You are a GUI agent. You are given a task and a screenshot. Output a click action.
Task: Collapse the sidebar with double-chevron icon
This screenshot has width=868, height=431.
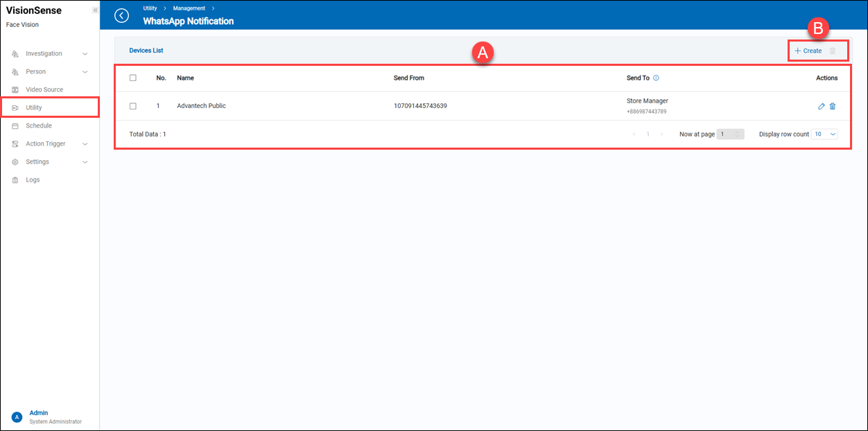[x=95, y=10]
